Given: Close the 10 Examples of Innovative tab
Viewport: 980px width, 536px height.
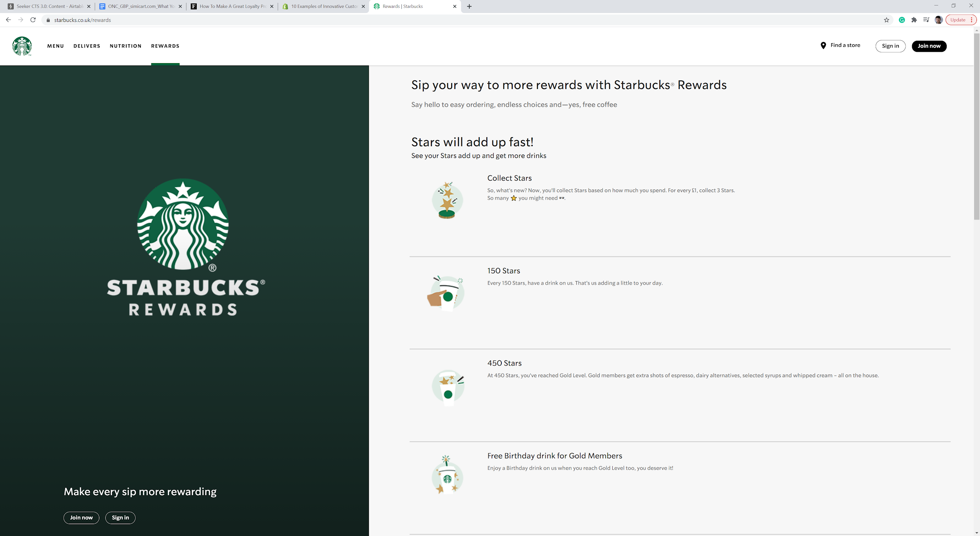Looking at the screenshot, I should point(363,6).
